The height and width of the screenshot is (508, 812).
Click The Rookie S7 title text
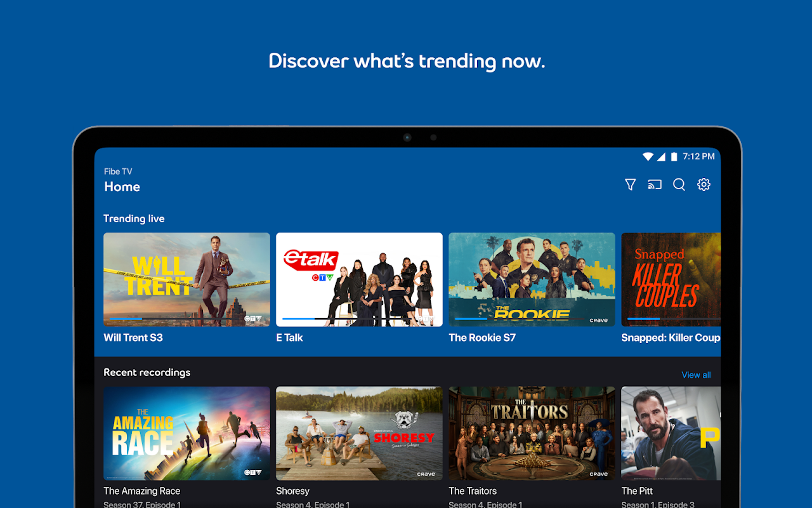tap(482, 338)
